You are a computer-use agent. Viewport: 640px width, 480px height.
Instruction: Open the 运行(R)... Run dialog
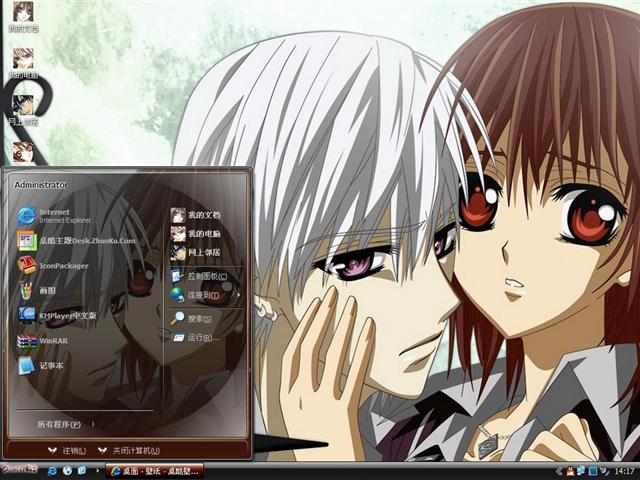pos(196,338)
